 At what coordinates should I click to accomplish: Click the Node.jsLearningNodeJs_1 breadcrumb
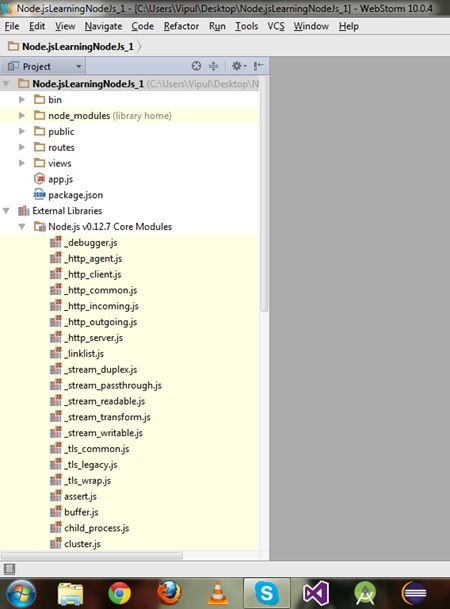(x=78, y=46)
